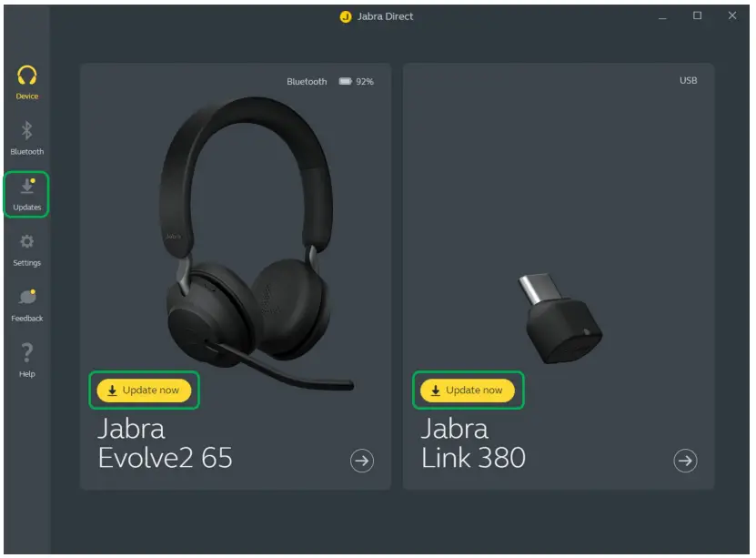Screen dimensions: 756x558
Task: Open Link 380 details arrow
Action: (685, 461)
